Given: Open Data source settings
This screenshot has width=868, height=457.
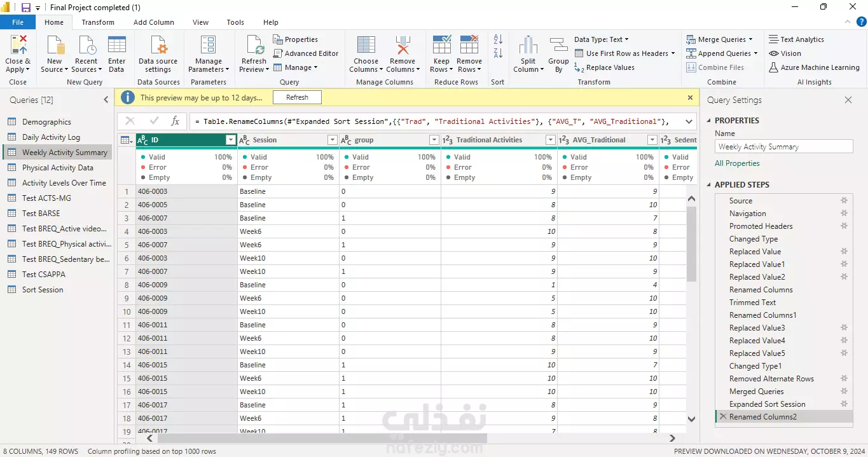Looking at the screenshot, I should coord(158,54).
